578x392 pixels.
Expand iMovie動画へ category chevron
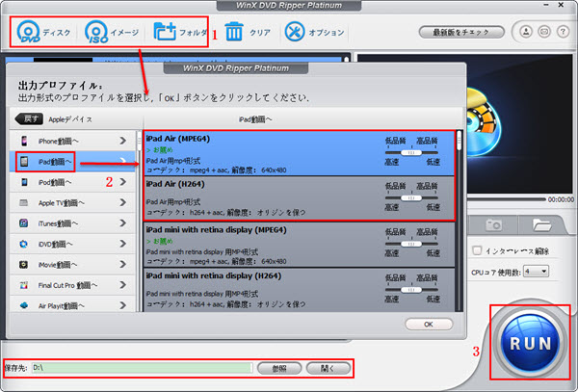[122, 265]
